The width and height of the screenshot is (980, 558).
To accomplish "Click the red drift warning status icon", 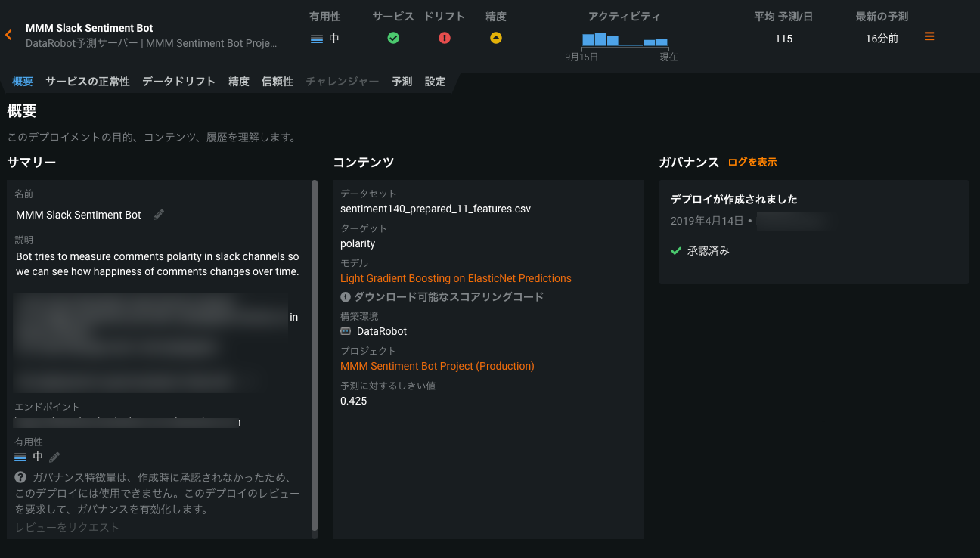I will point(445,38).
